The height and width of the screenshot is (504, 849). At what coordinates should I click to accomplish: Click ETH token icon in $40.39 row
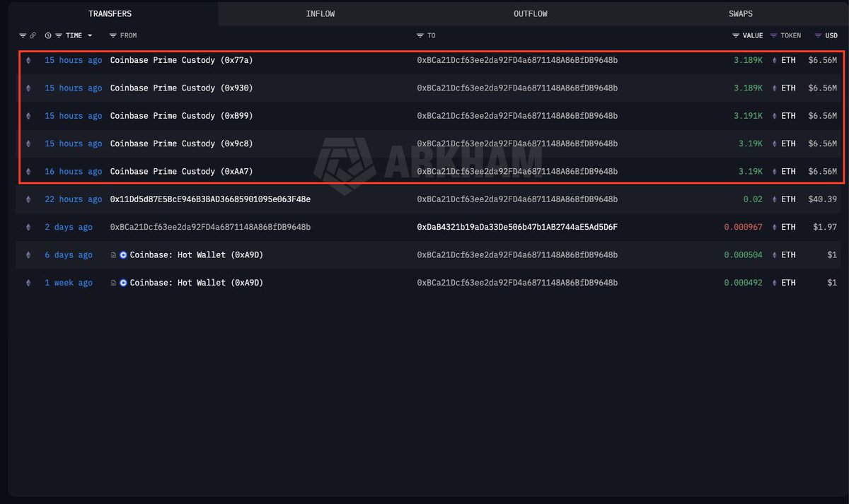[773, 199]
